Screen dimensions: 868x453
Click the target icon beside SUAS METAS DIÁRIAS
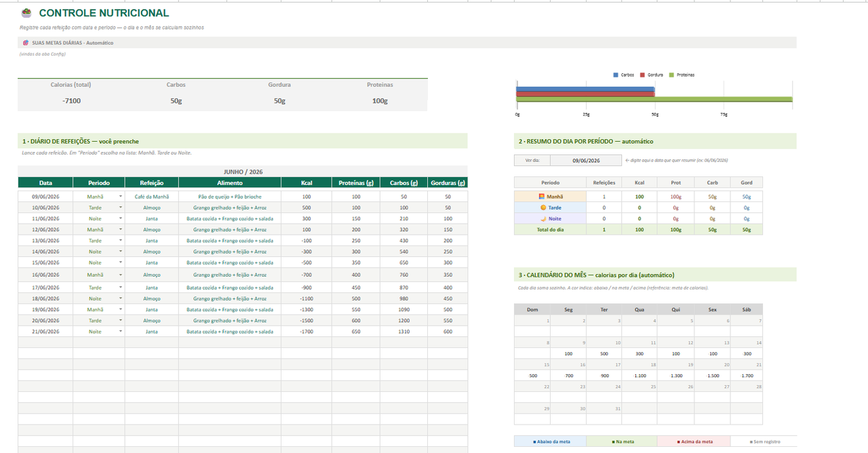tap(25, 43)
